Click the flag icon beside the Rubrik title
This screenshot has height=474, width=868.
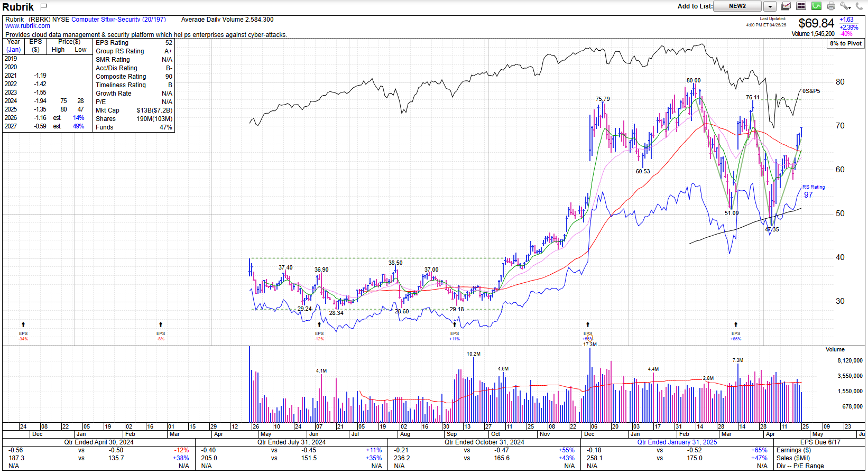[44, 7]
